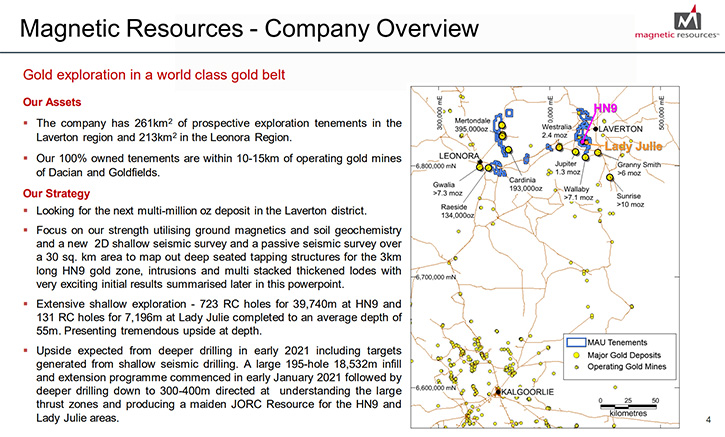Click the 'Operating Gold Mines' legend text
Viewport: 725px width, 437px height.
pos(627,367)
